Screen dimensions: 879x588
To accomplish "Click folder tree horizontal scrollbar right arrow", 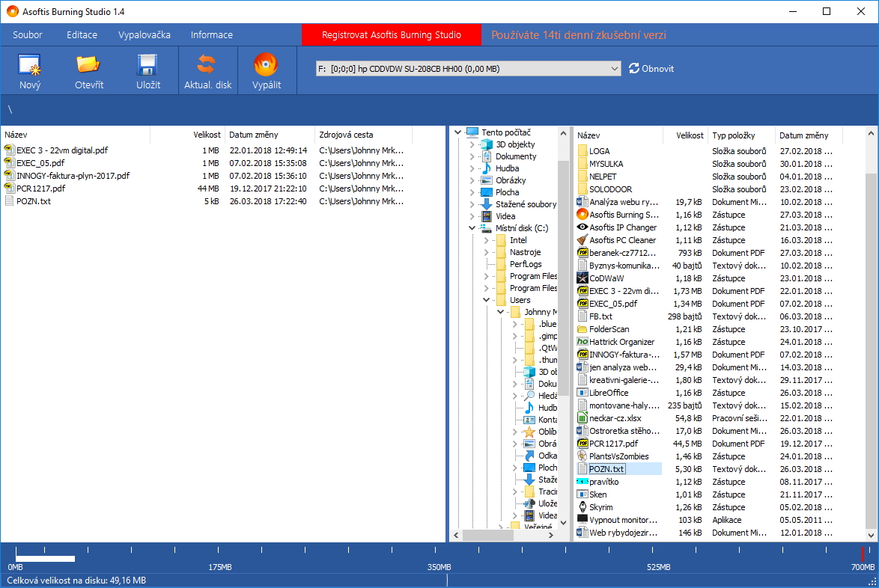I will pos(551,536).
